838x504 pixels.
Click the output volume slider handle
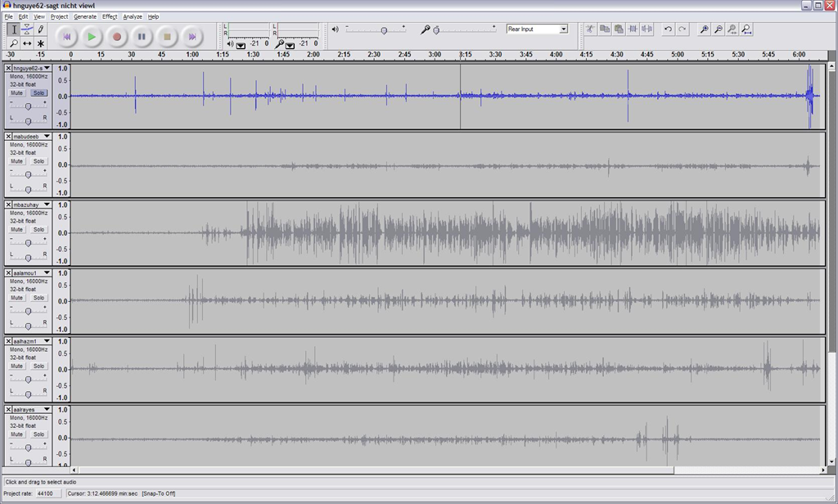[x=384, y=30]
